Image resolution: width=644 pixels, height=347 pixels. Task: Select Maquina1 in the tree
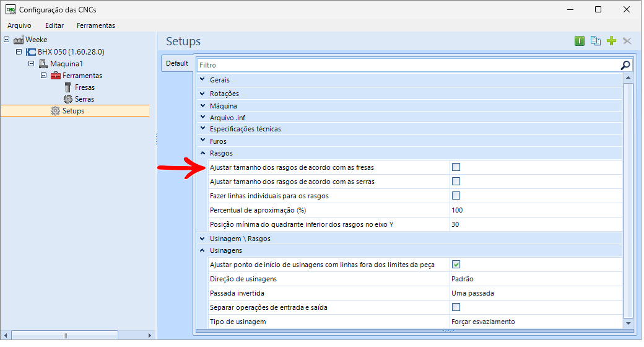66,64
